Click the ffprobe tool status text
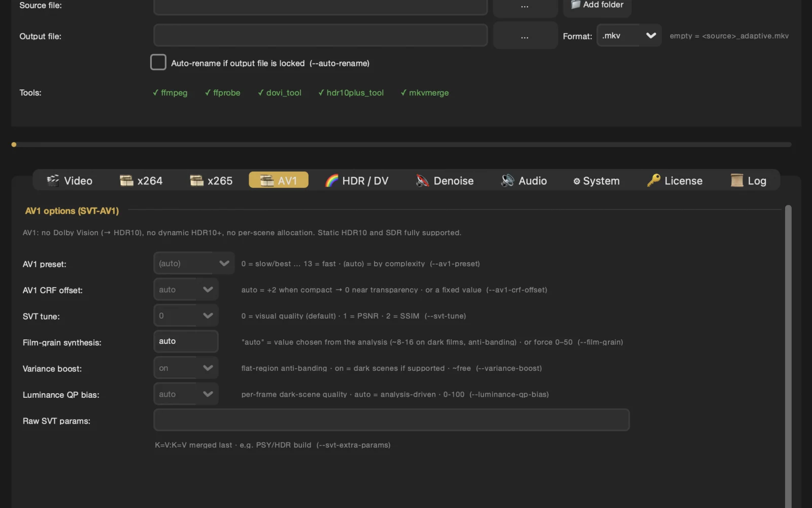812x508 pixels. coord(223,92)
